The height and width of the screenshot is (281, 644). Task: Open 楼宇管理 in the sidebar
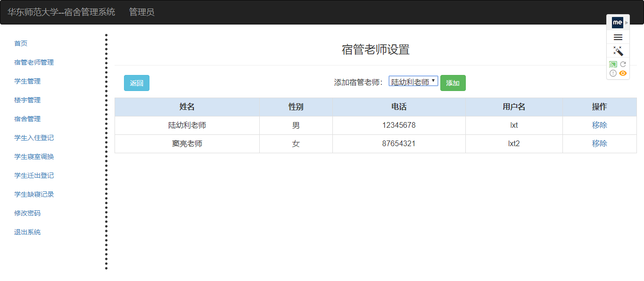click(27, 100)
